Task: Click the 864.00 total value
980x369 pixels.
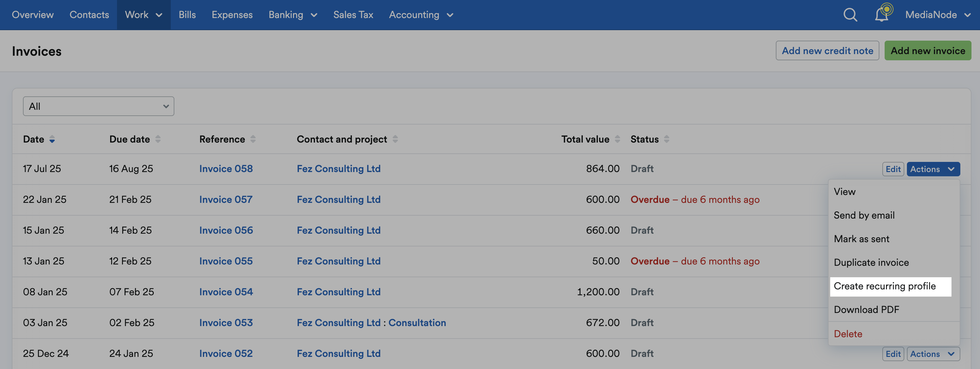Action: [x=603, y=169]
